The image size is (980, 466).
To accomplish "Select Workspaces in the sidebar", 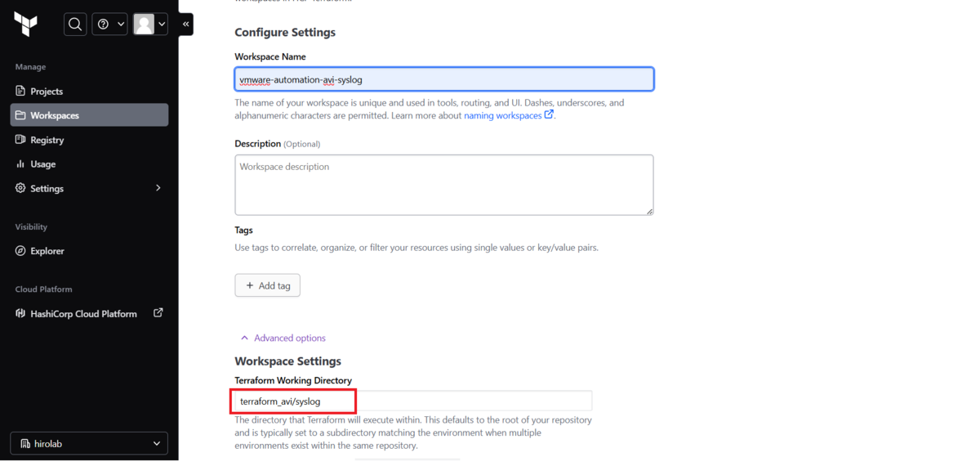I will click(89, 115).
